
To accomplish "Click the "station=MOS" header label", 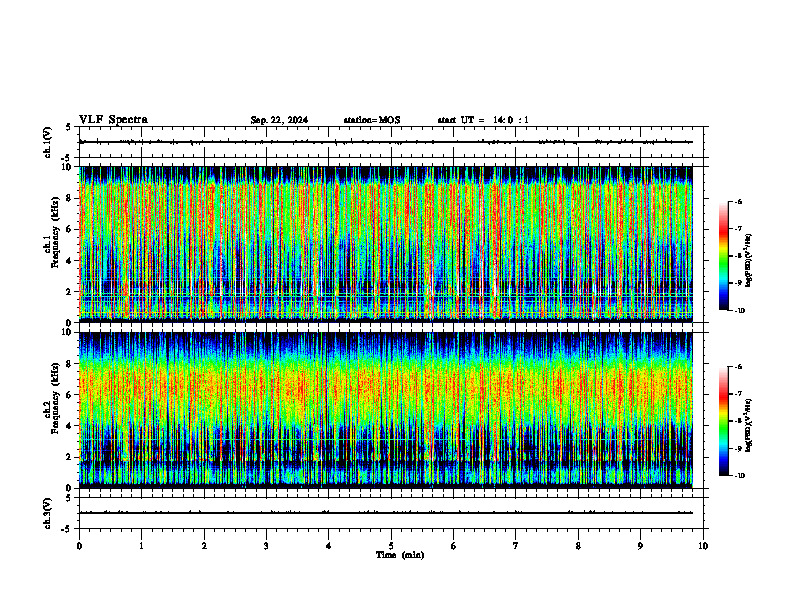I will point(372,120).
